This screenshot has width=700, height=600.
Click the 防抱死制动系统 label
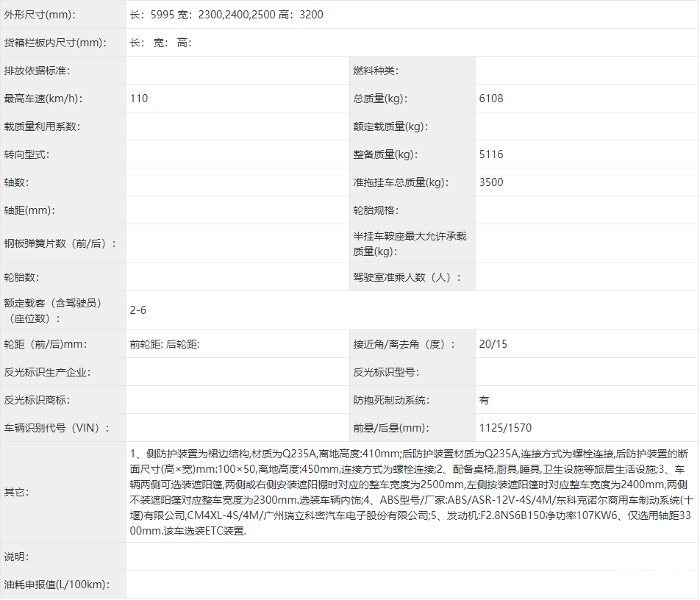click(391, 401)
